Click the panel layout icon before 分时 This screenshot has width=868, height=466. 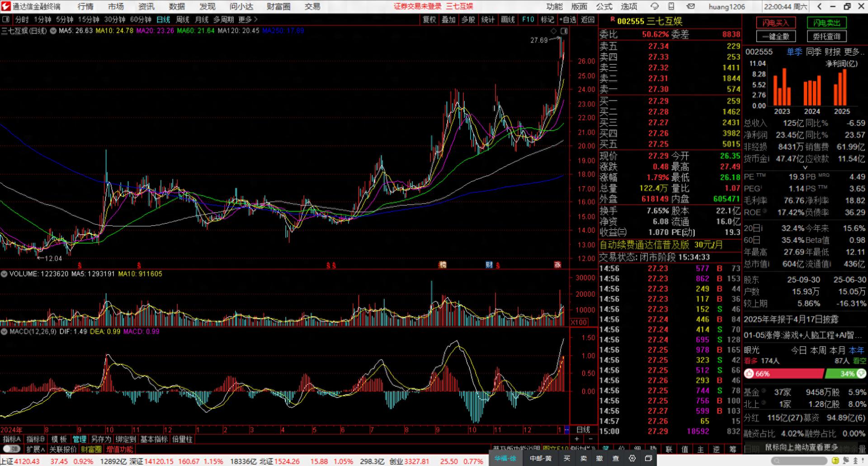coord(6,19)
